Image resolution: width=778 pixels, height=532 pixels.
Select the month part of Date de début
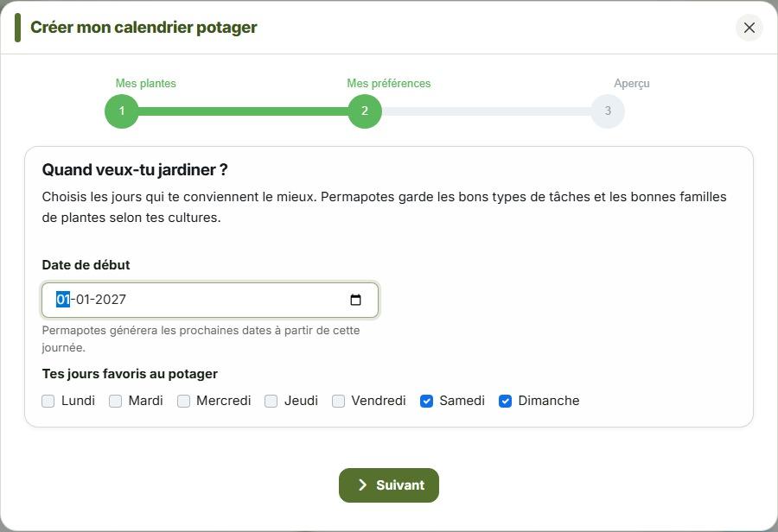[x=83, y=300]
